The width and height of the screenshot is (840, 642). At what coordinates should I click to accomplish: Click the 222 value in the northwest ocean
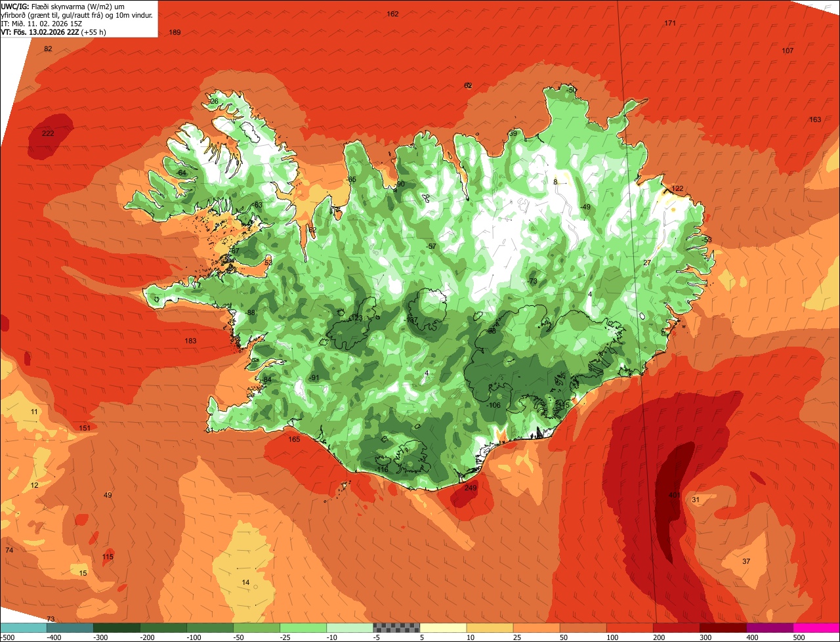click(48, 133)
